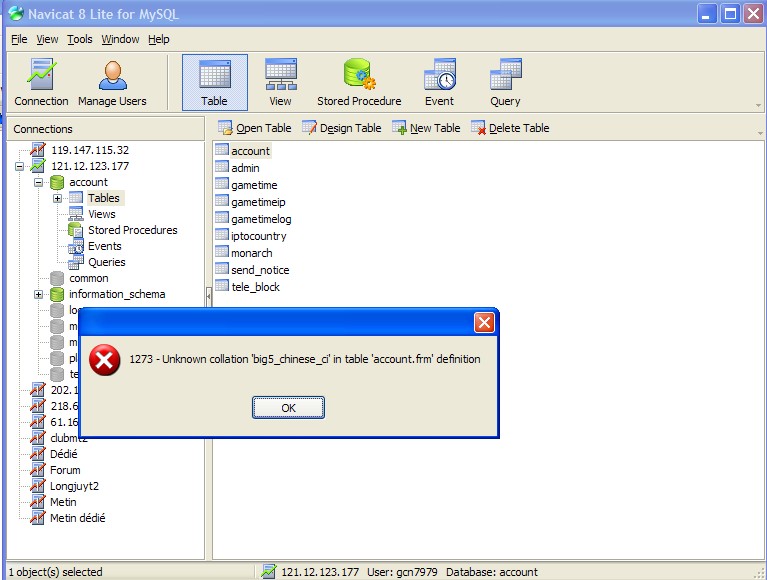Select the account database in tree
The width and height of the screenshot is (767, 580).
pos(88,182)
